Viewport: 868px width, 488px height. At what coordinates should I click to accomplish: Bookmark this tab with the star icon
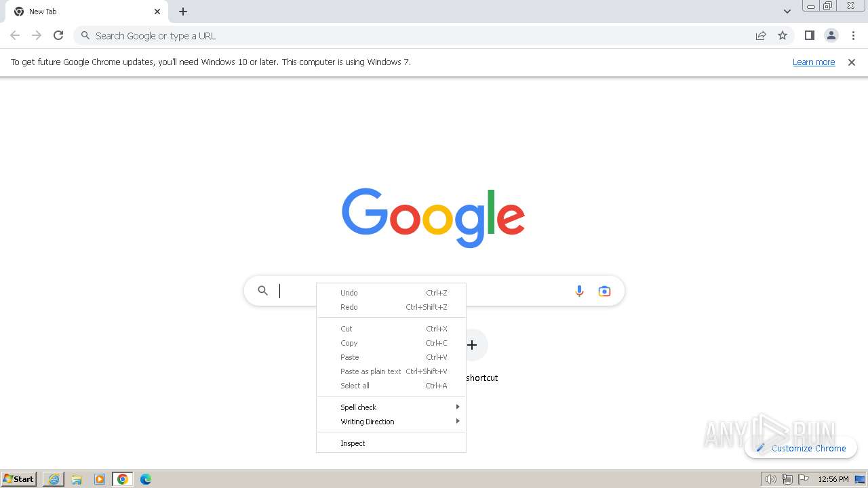point(783,35)
